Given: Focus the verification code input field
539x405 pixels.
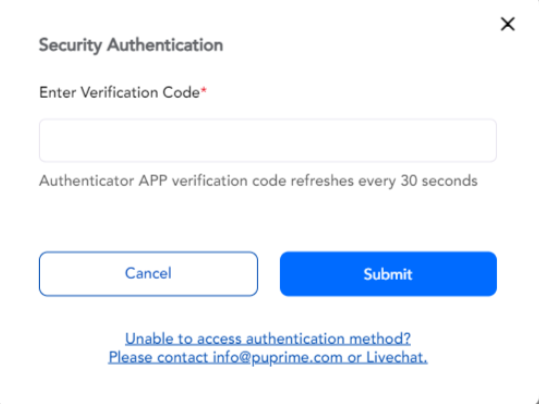Looking at the screenshot, I should tap(268, 140).
